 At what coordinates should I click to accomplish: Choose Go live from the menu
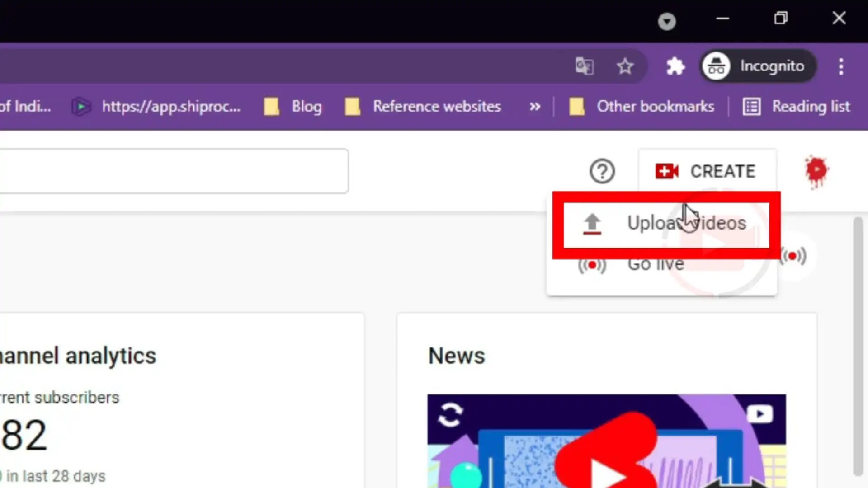click(656, 265)
